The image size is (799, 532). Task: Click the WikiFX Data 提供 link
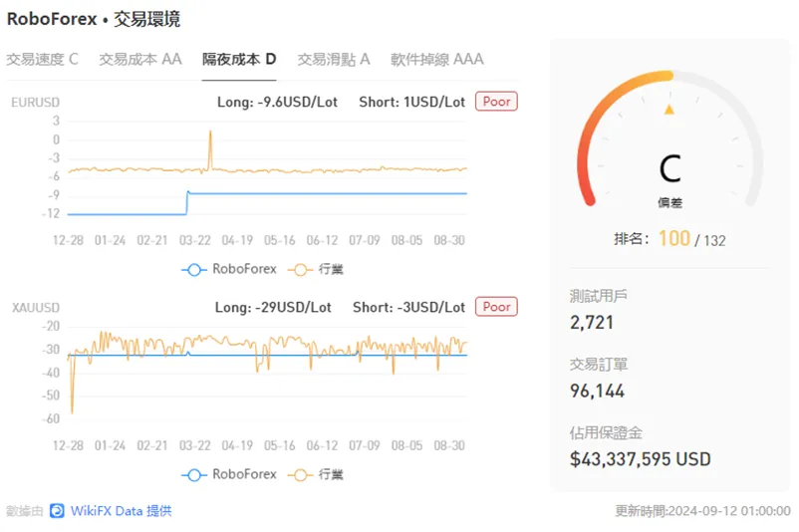click(x=121, y=511)
